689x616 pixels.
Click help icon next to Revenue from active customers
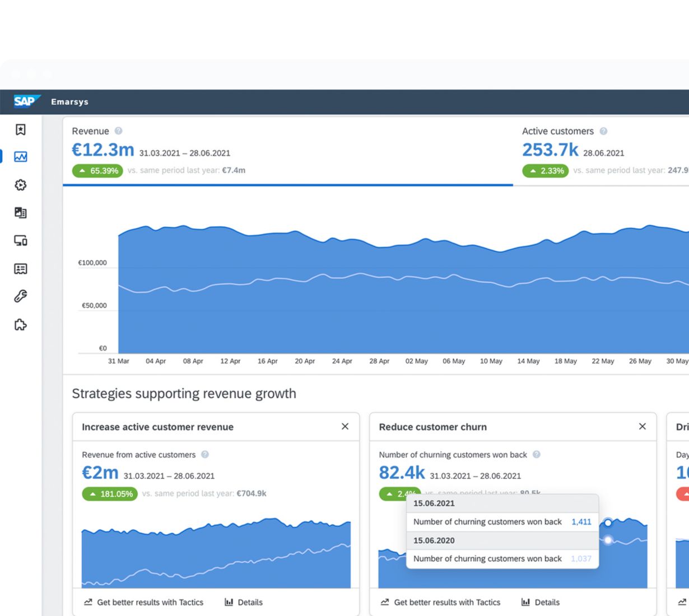pos(205,455)
